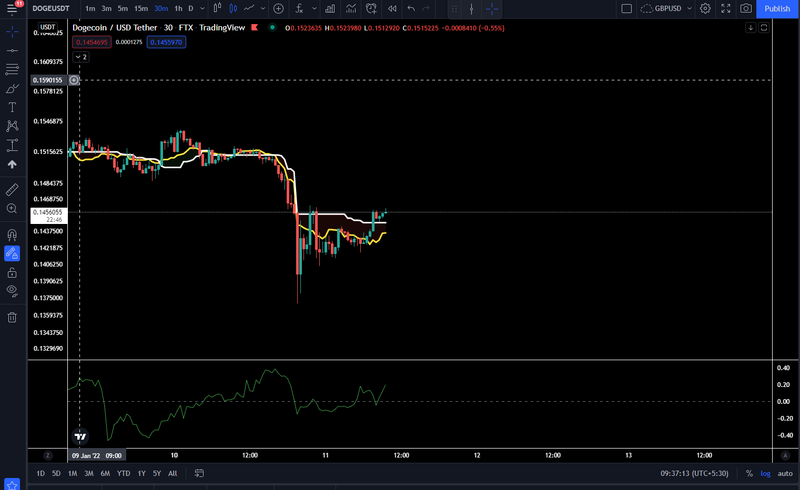Toggle stay in drawing mode
This screenshot has width=800, height=490.
pos(12,253)
